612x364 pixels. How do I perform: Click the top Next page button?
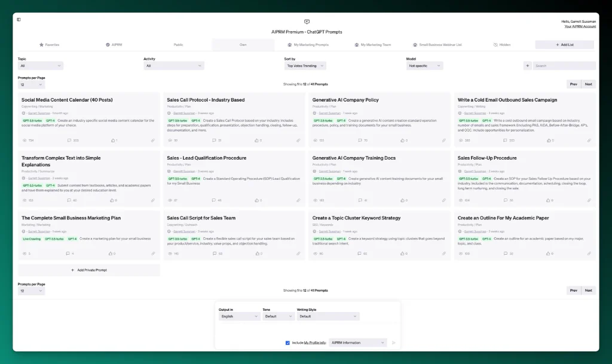(588, 84)
